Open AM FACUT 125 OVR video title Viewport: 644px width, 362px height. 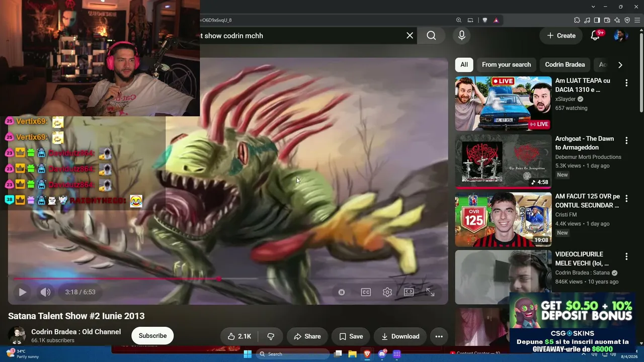coord(588,201)
